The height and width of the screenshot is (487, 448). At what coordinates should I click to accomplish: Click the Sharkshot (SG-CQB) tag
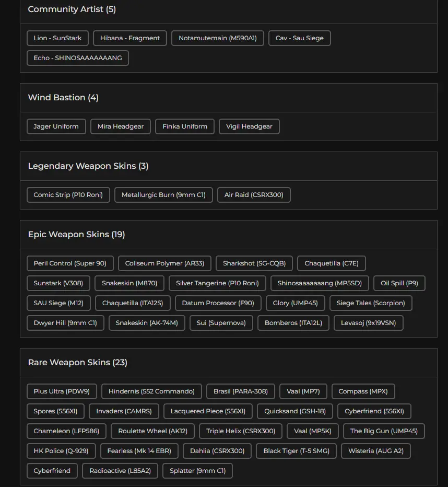[x=254, y=263]
